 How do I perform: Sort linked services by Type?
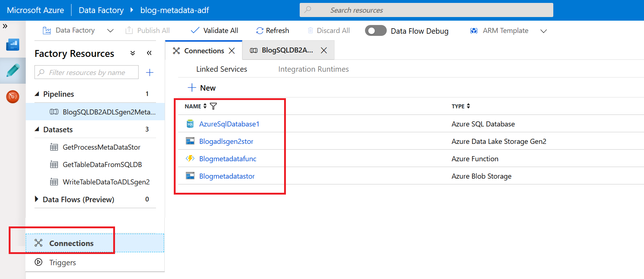[x=468, y=106]
